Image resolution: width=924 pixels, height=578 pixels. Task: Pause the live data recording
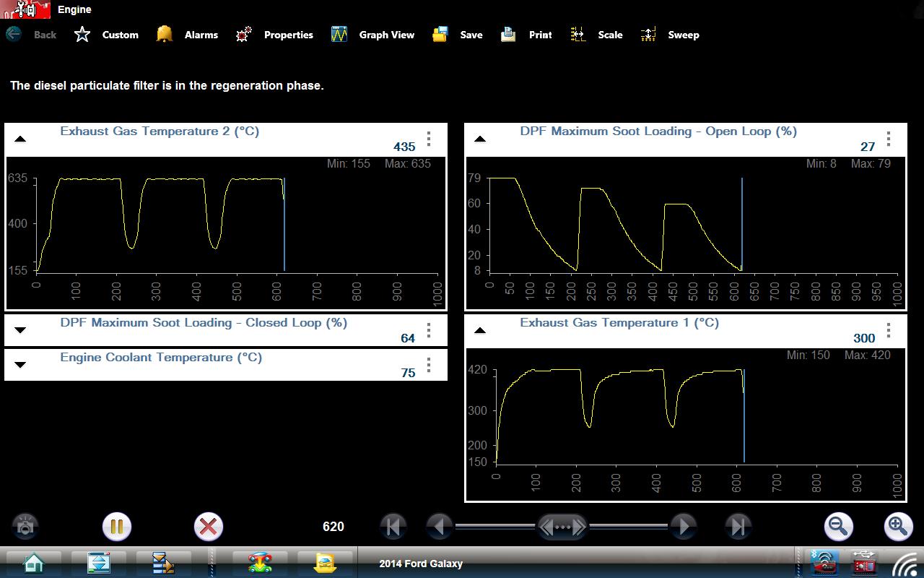tap(116, 527)
